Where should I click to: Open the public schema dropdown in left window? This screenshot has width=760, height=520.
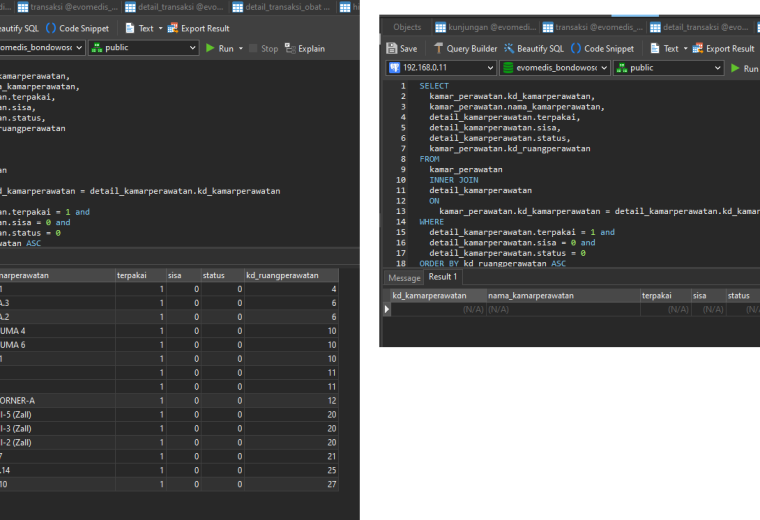(x=143, y=47)
